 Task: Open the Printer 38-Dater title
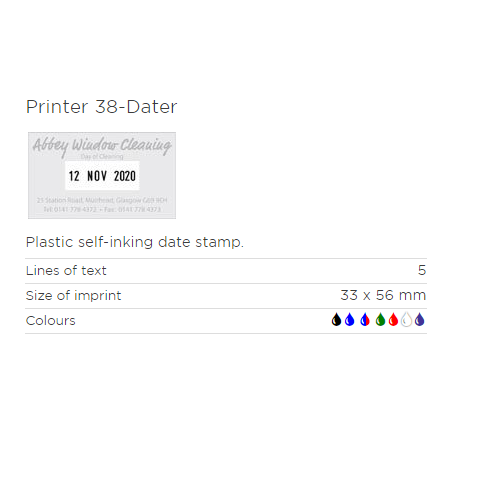(x=102, y=107)
